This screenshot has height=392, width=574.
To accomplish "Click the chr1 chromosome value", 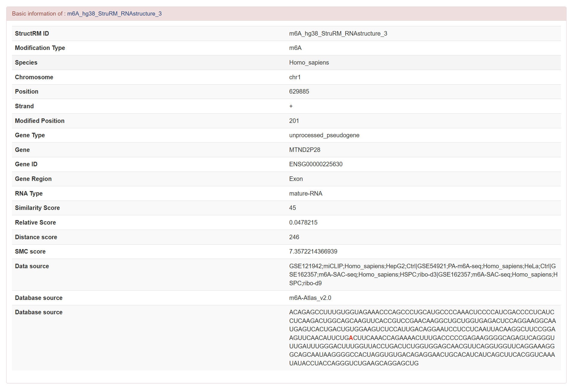I will click(x=295, y=77).
